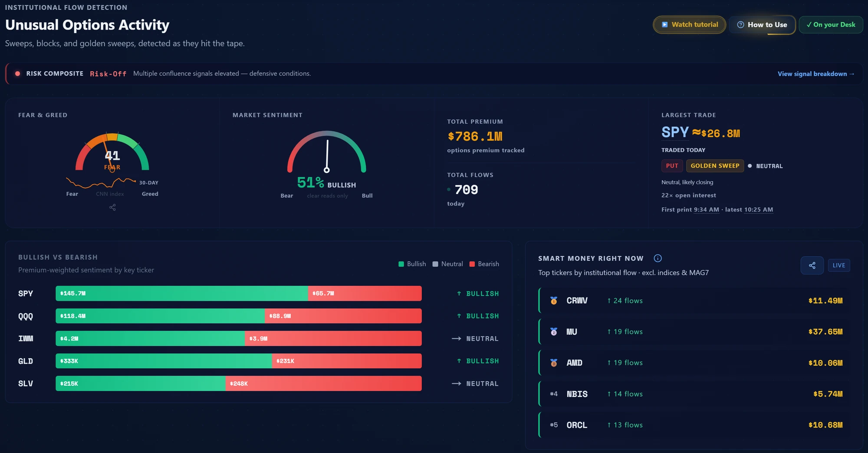Click the NEUTRAL arrow indicator for IWM

[475, 338]
